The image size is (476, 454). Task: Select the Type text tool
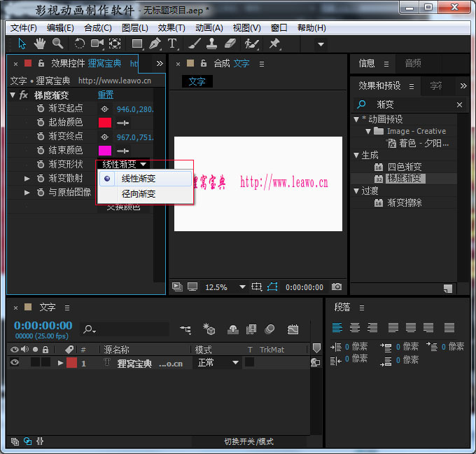pyautogui.click(x=172, y=43)
